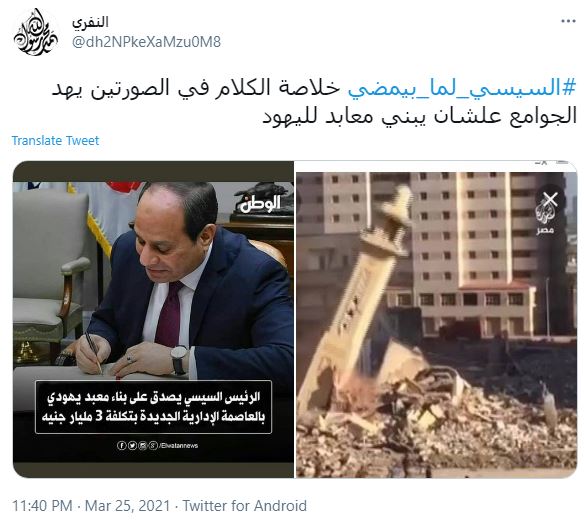Viewport: 584px width, 520px height.
Task: Click the Instagram icon in the image footer
Action: pyautogui.click(x=142, y=445)
